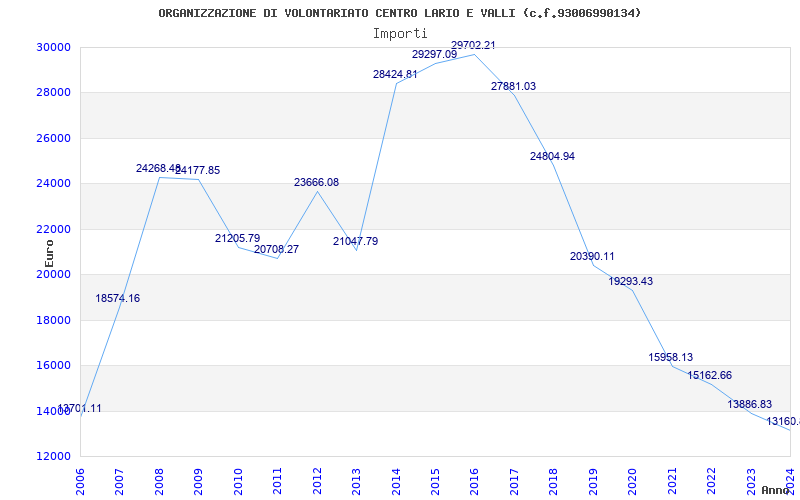Click x-axis year 2015
The image size is (800, 500).
point(435,481)
